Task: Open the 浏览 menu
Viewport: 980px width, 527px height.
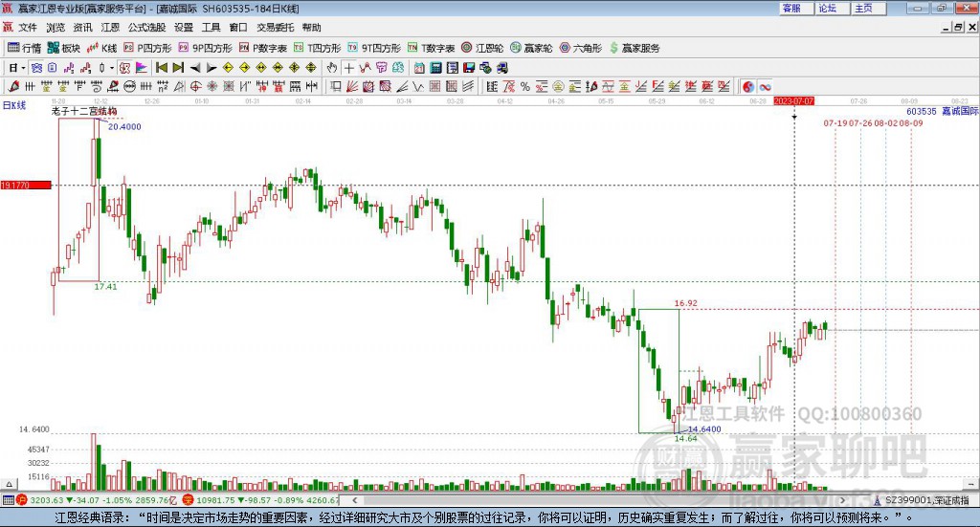Action: coord(55,28)
